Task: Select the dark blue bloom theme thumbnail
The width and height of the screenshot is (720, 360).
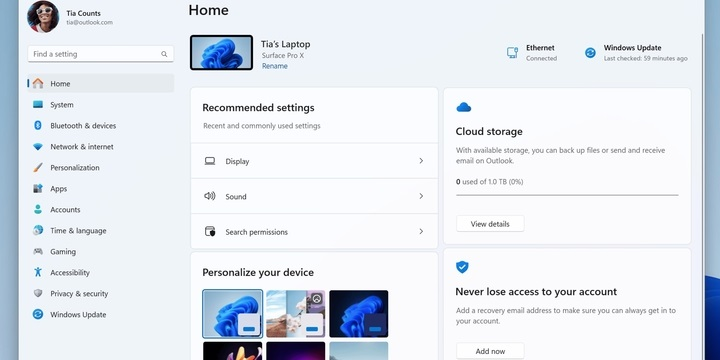Action: click(359, 314)
